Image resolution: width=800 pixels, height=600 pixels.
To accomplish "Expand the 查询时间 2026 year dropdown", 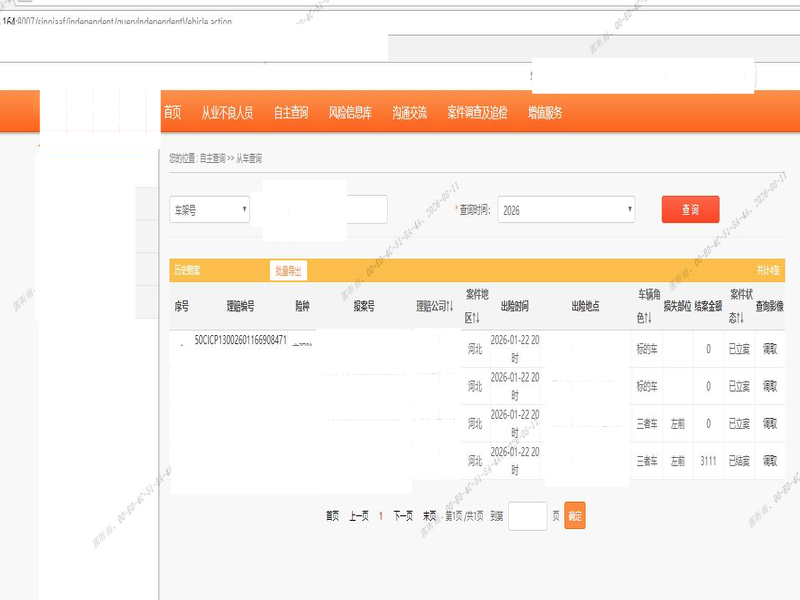I will (566, 210).
